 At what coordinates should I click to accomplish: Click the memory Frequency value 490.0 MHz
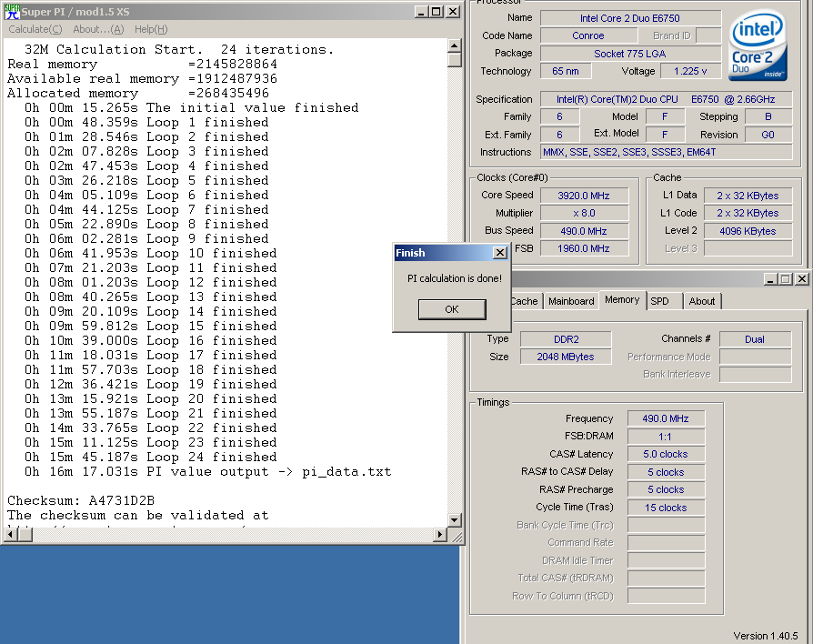point(666,418)
